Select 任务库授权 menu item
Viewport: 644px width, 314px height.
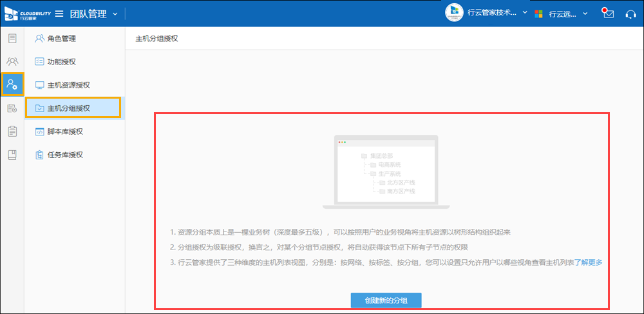pos(65,155)
